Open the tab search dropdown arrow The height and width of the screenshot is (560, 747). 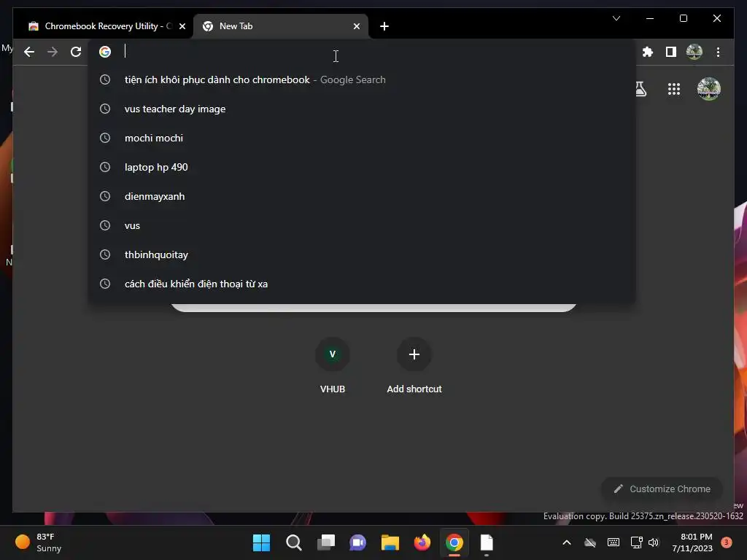[x=616, y=18]
